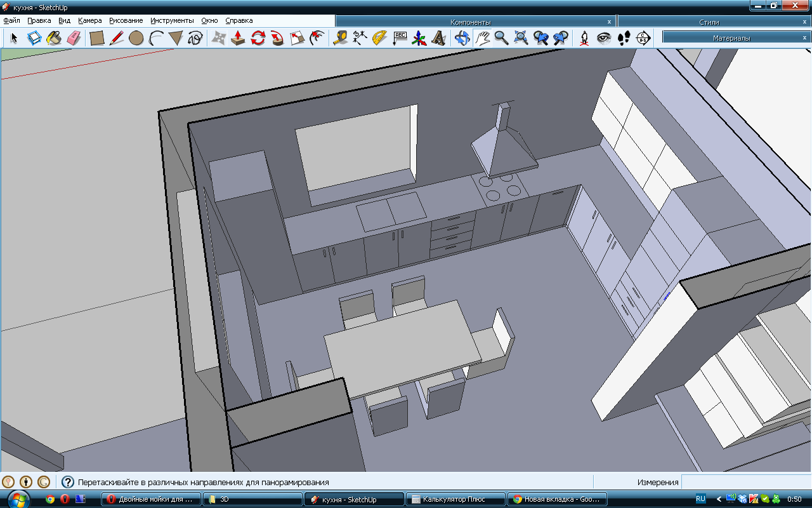Click the Zoom Extents tool
This screenshot has width=812, height=508.
click(x=521, y=38)
